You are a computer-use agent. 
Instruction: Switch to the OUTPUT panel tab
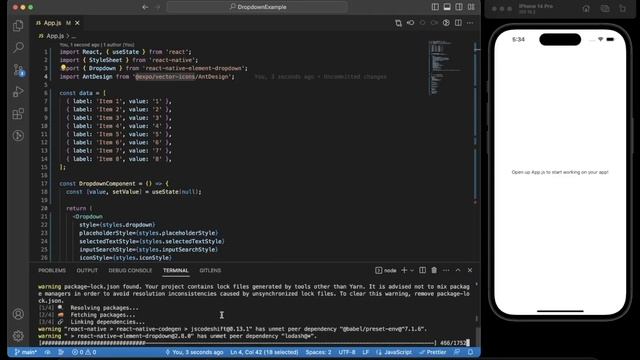tap(87, 271)
